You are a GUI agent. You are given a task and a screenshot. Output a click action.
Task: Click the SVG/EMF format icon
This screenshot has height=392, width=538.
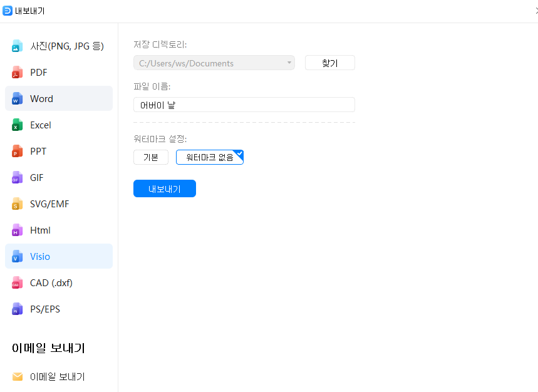(x=18, y=204)
